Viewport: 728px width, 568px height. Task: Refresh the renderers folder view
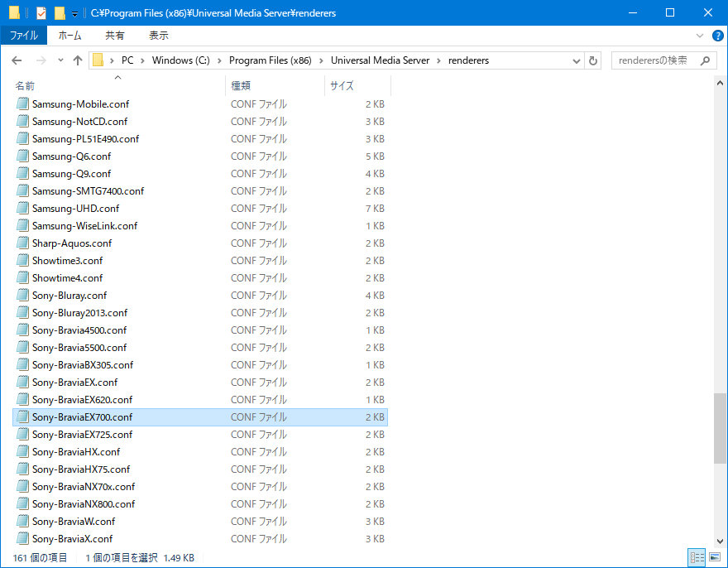click(x=593, y=61)
